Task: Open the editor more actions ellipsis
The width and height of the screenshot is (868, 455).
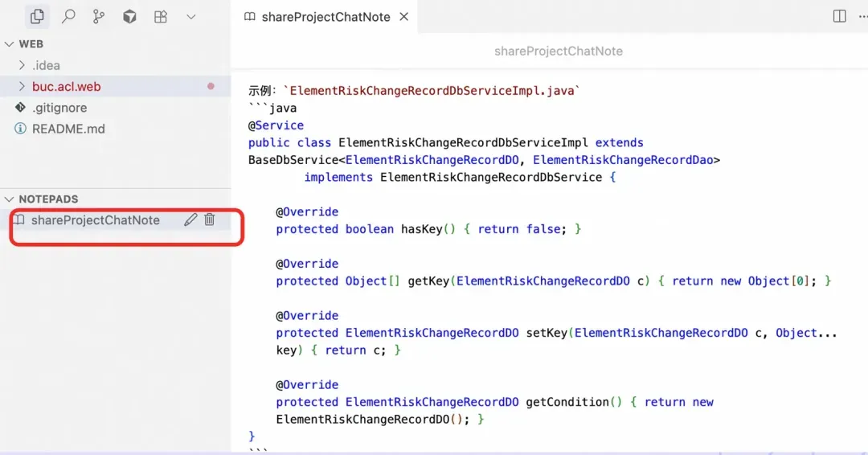Action: click(863, 17)
